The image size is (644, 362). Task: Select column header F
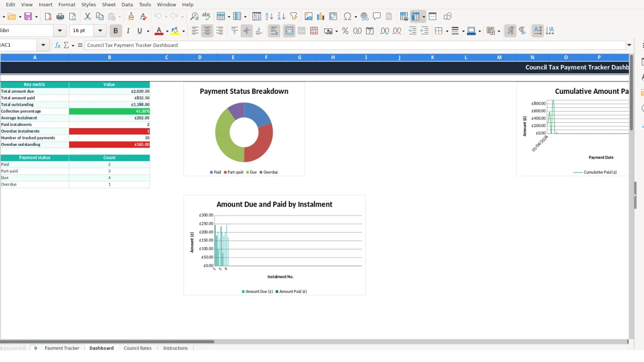[266, 57]
